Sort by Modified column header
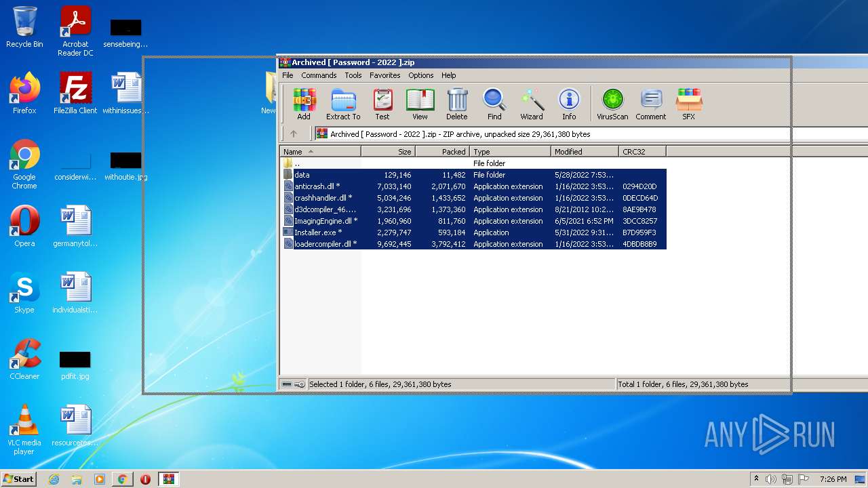Screen dimensions: 868x488 click(585, 152)
